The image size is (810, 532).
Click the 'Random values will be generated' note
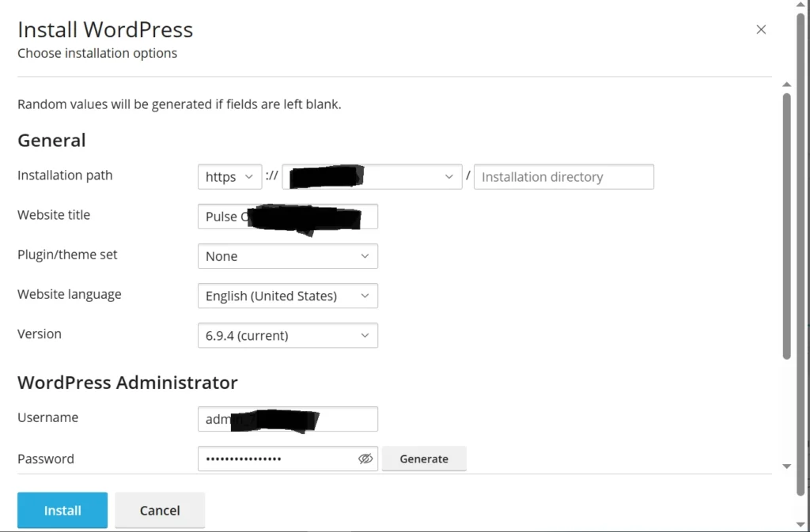point(180,104)
